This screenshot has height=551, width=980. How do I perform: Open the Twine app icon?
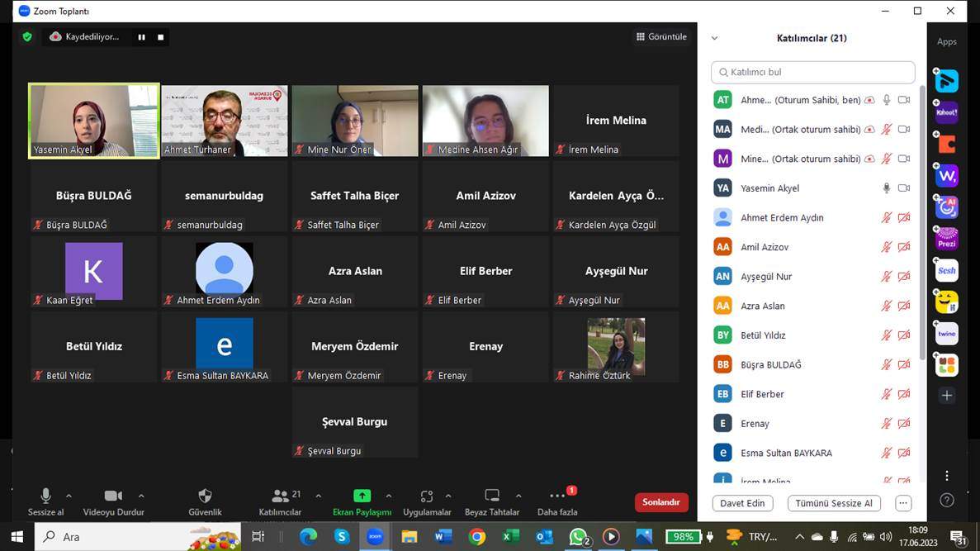click(x=946, y=334)
